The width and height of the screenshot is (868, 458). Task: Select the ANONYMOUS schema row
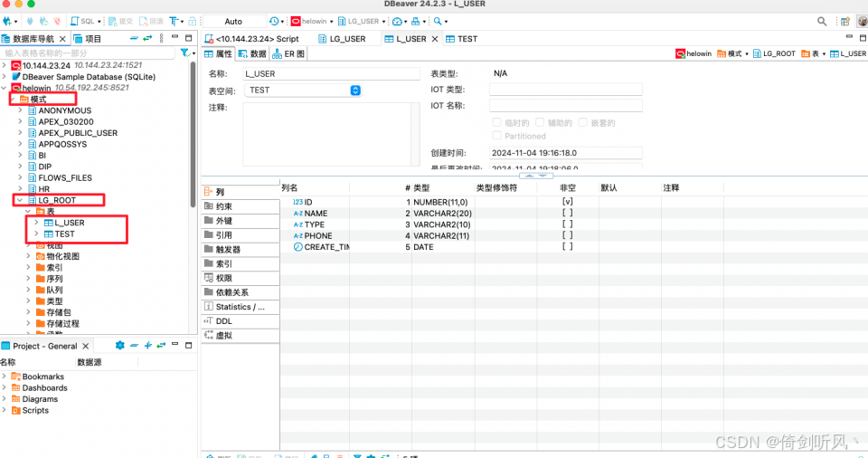click(65, 110)
